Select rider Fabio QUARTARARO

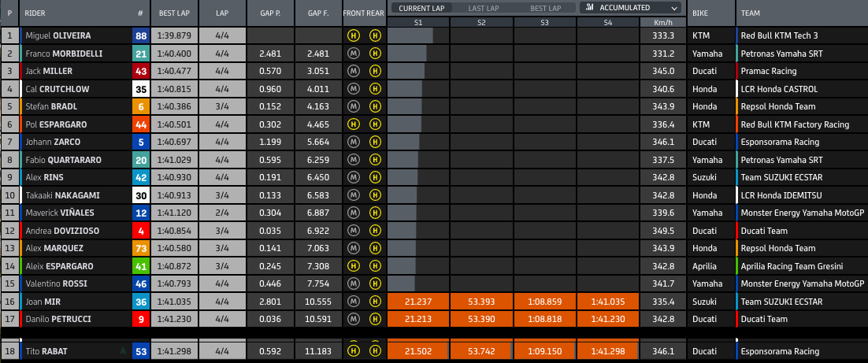(x=64, y=160)
